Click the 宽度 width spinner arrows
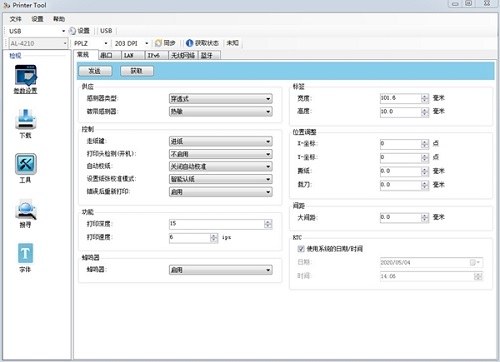Image resolution: width=500 pixels, height=362 pixels. tap(425, 98)
